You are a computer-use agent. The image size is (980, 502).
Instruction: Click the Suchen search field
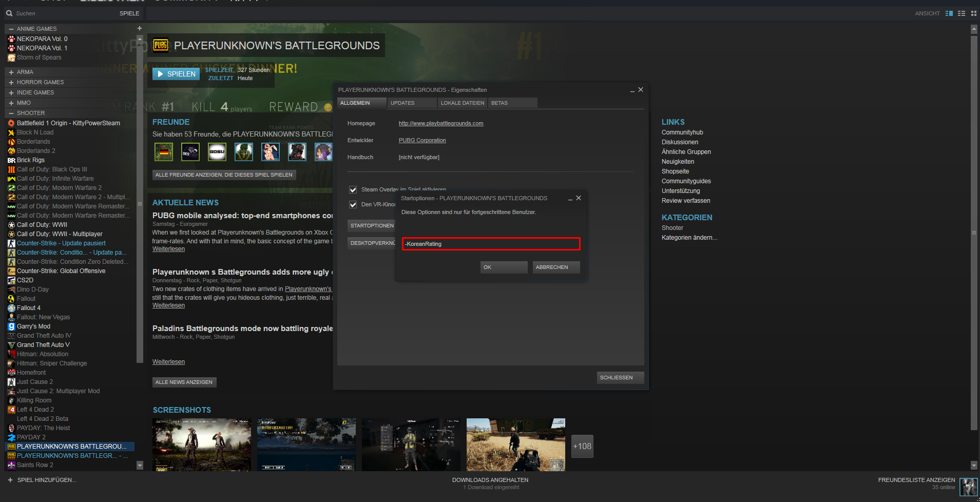62,13
